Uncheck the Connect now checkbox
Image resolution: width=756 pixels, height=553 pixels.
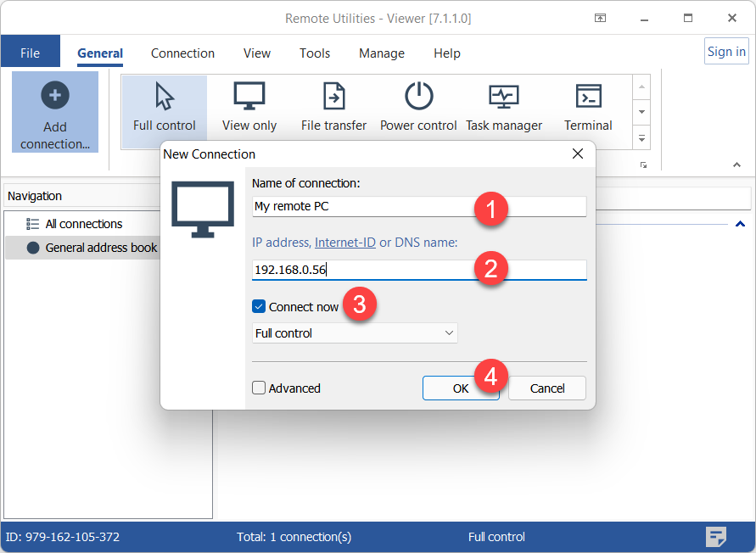pyautogui.click(x=260, y=307)
